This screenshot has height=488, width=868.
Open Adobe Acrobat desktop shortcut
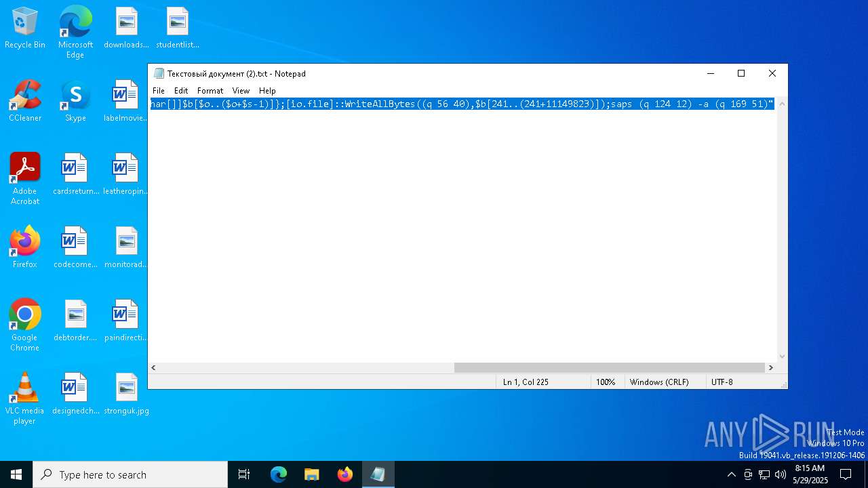(25, 179)
